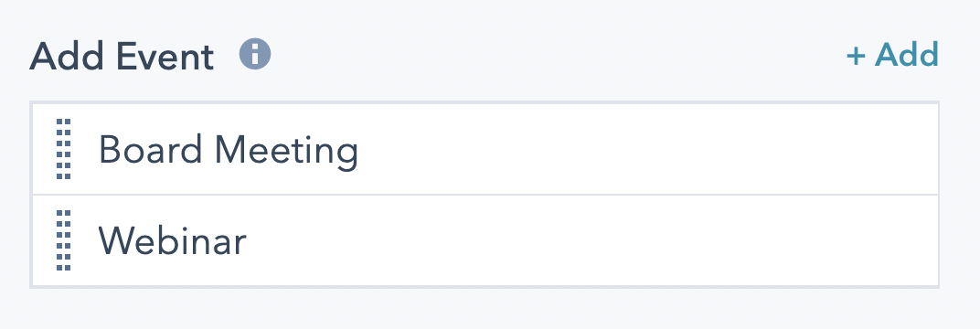Click the blank area of Webinar row
Screen dimensions: 980x329
pos(593,240)
